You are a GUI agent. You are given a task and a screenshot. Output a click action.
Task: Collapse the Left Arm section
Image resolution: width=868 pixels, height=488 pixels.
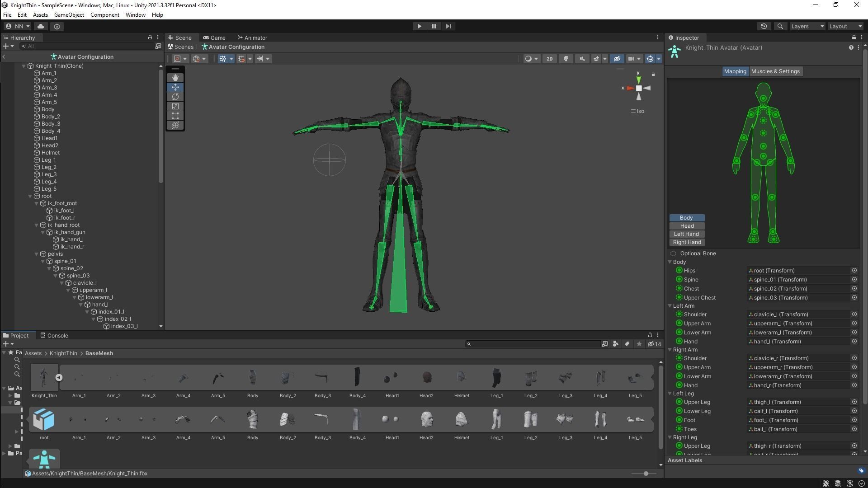point(670,306)
